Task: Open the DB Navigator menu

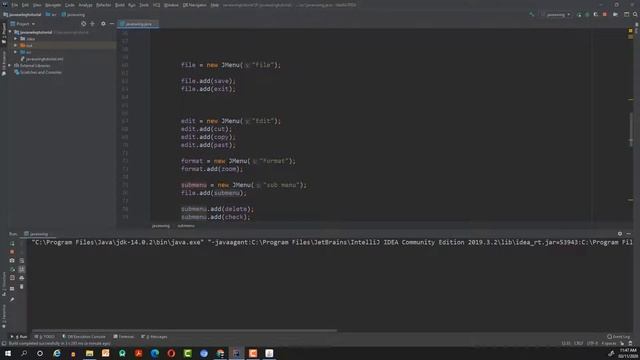Action: tap(195, 5)
